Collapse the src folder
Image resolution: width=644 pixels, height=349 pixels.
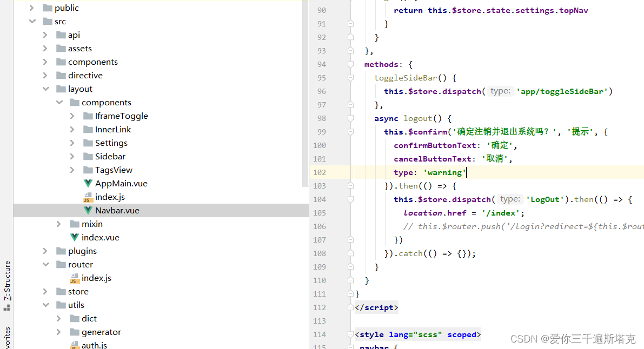click(32, 22)
